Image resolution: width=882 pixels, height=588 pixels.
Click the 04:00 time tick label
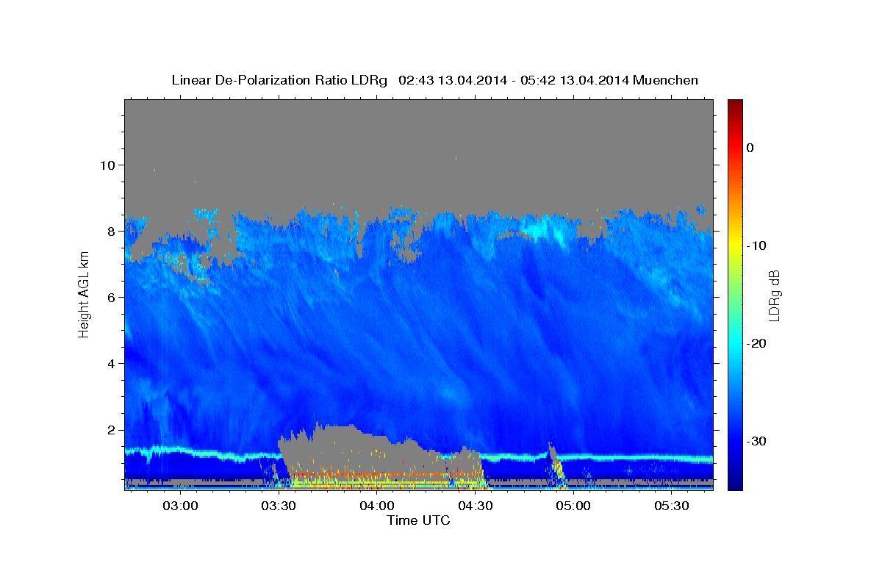(x=377, y=506)
